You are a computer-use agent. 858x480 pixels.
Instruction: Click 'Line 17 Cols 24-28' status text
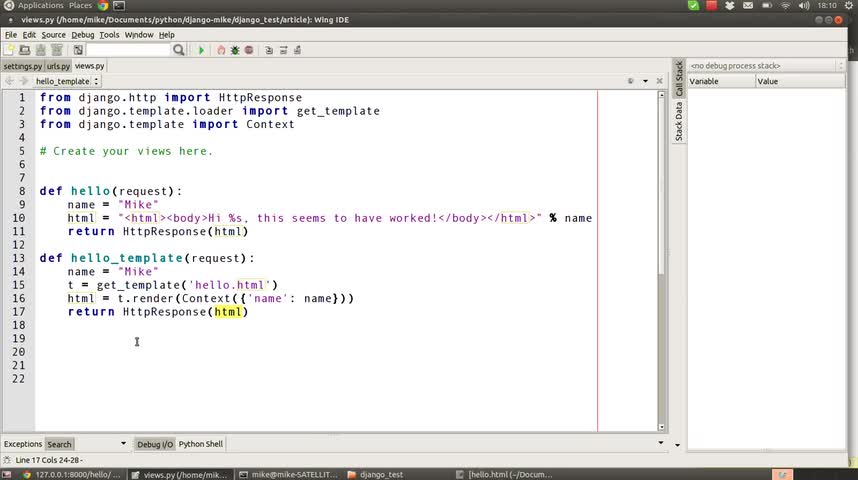(49, 460)
